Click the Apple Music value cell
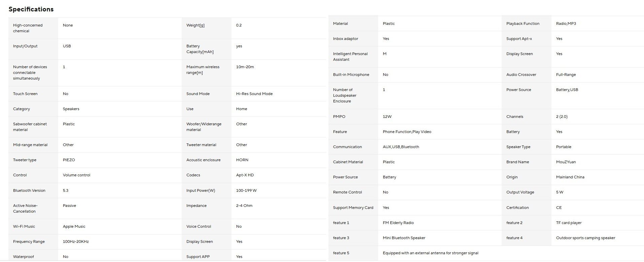 coord(74,226)
